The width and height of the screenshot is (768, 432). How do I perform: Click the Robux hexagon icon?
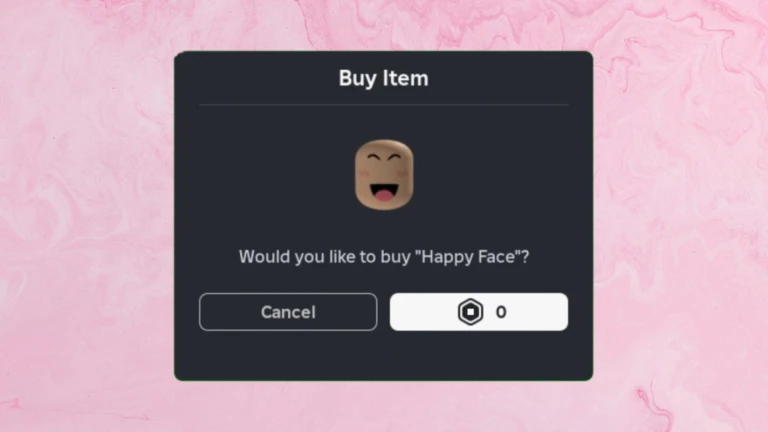click(x=470, y=312)
